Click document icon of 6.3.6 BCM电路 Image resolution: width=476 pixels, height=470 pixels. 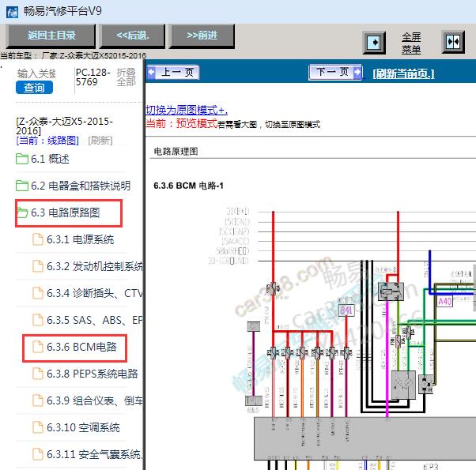(x=38, y=347)
